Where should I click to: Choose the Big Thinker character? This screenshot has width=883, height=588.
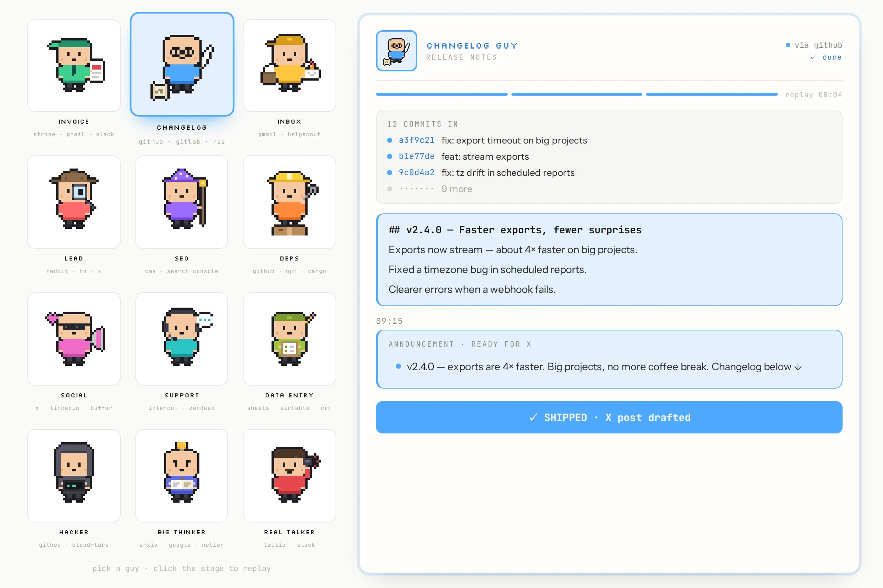(x=182, y=475)
